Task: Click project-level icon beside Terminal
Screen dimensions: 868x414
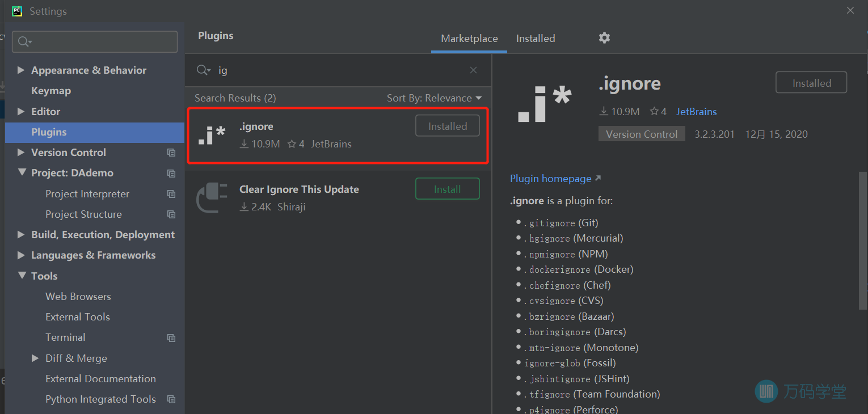Action: coord(171,337)
